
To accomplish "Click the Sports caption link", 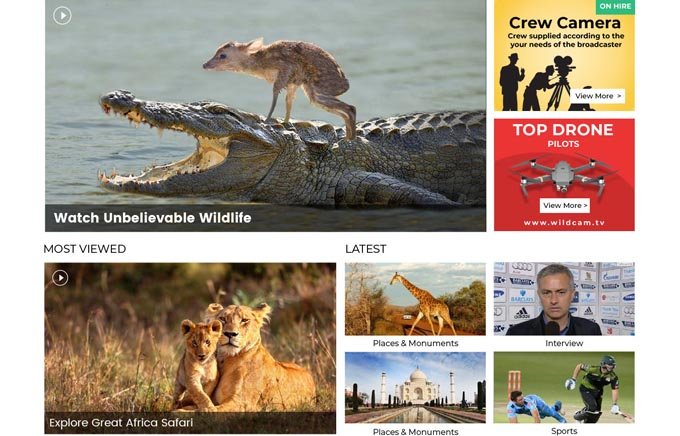I will tap(564, 431).
